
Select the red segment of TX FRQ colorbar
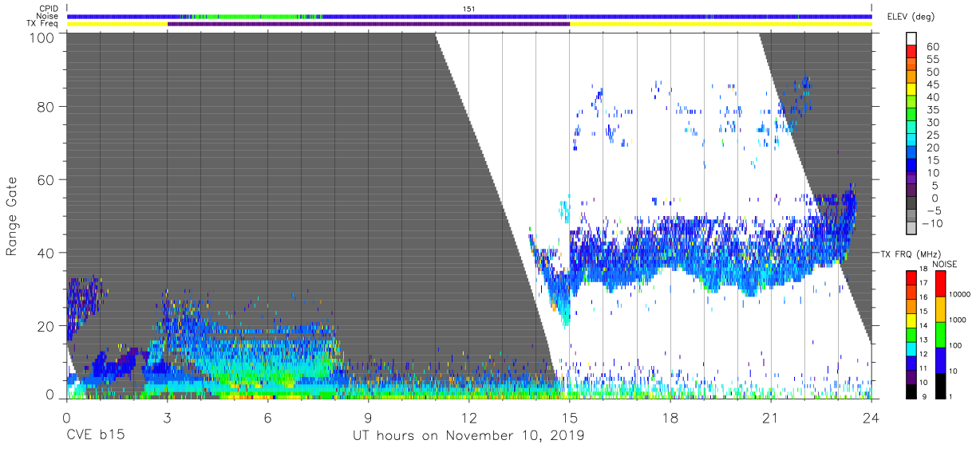912,276
